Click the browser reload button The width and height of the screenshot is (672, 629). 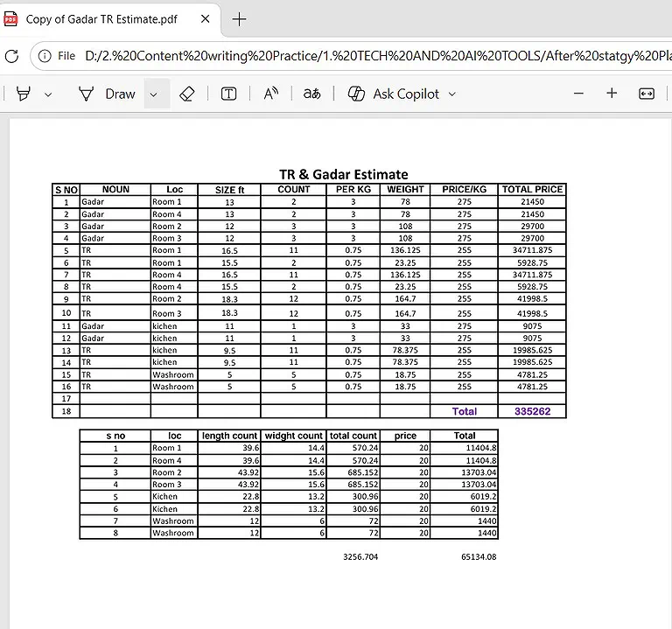pyautogui.click(x=11, y=56)
